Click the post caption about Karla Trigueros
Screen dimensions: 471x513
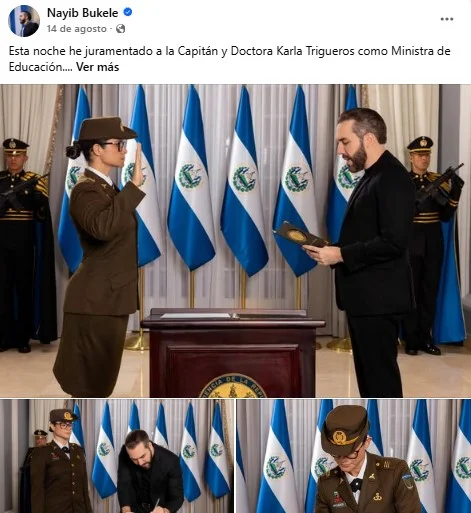coord(229,59)
